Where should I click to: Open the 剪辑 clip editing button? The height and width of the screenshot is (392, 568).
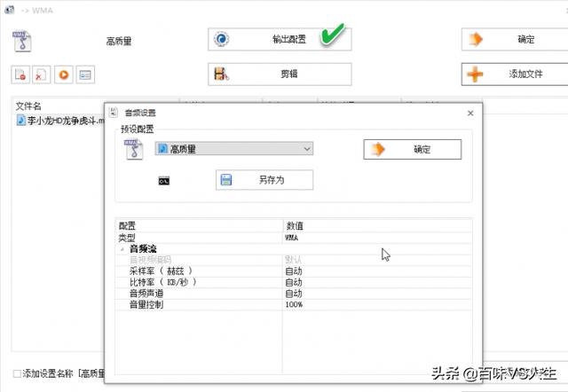280,74
